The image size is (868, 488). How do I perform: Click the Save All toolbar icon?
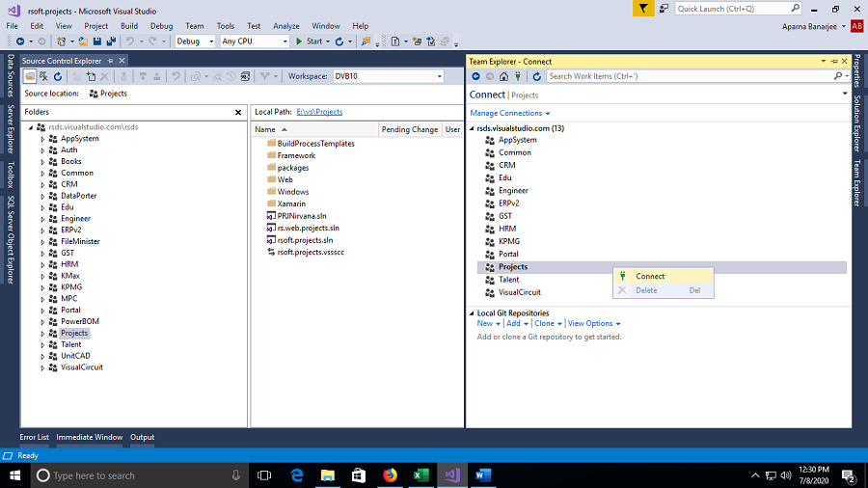pyautogui.click(x=111, y=41)
